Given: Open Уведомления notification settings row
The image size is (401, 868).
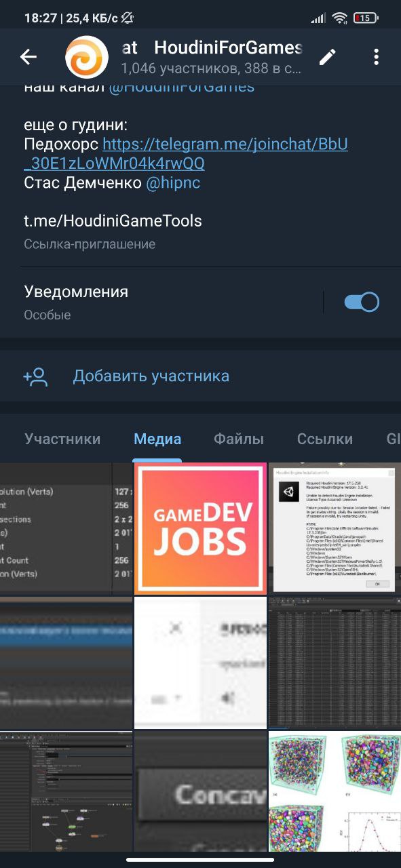Looking at the screenshot, I should [200, 302].
